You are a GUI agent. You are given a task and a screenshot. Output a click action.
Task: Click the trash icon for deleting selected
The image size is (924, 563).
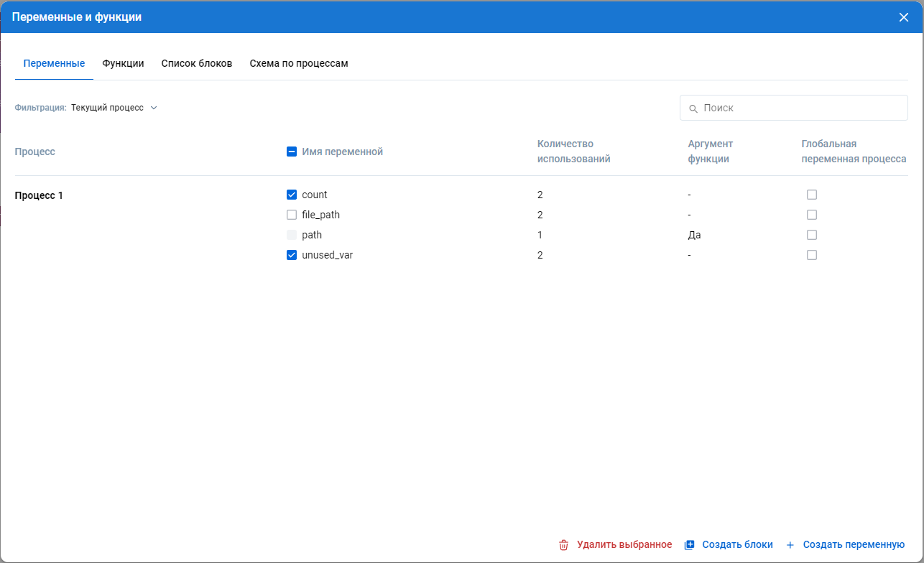pyautogui.click(x=563, y=545)
